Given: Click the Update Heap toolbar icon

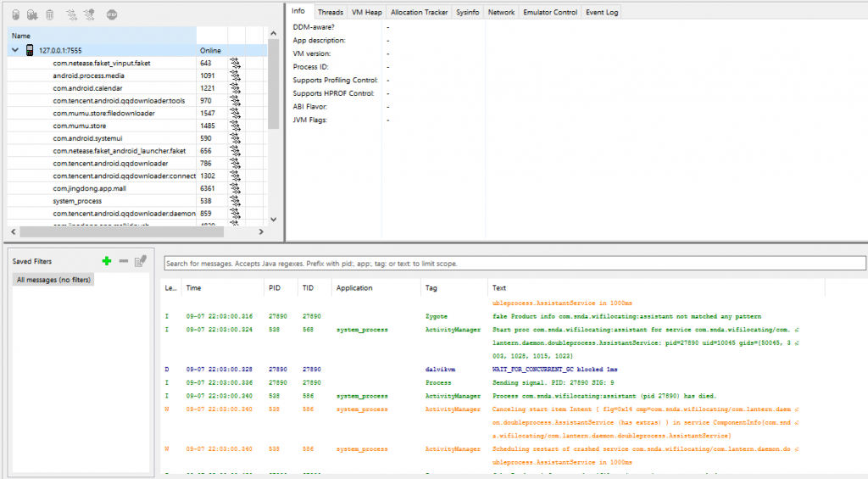Looking at the screenshot, I should (16, 15).
